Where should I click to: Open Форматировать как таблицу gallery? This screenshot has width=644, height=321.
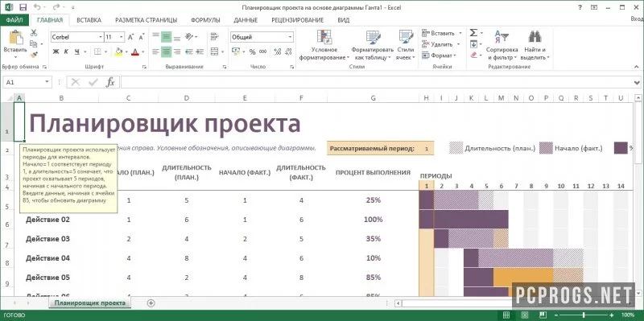pyautogui.click(x=373, y=45)
